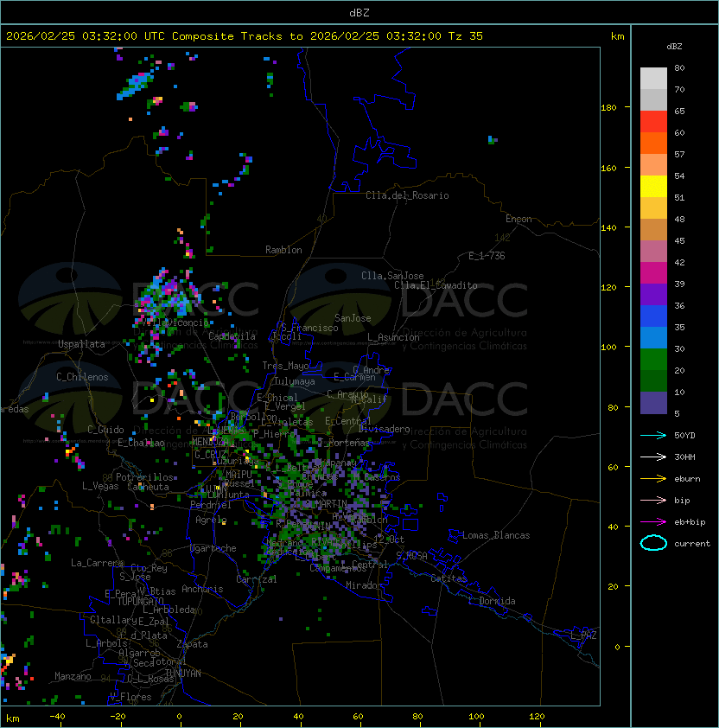The image size is (719, 728).
Task: Click the 'Manzano' map label
Action: click(x=73, y=676)
